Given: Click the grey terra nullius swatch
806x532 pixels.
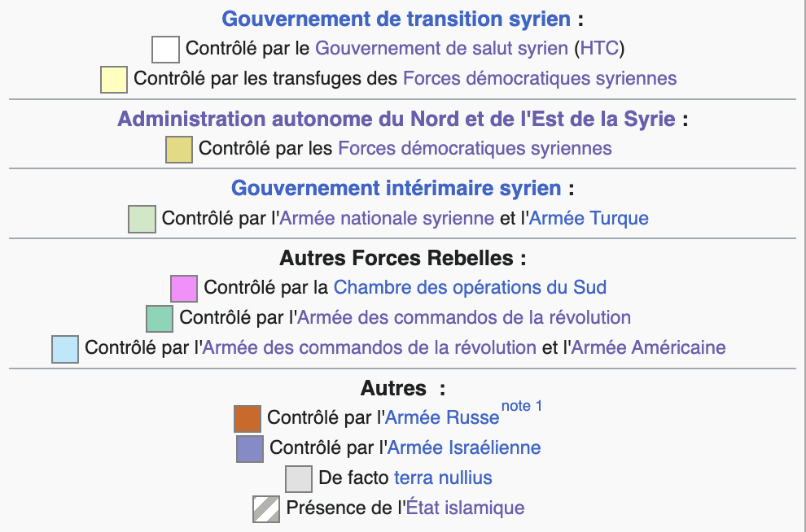Looking at the screenshot, I should tap(299, 478).
